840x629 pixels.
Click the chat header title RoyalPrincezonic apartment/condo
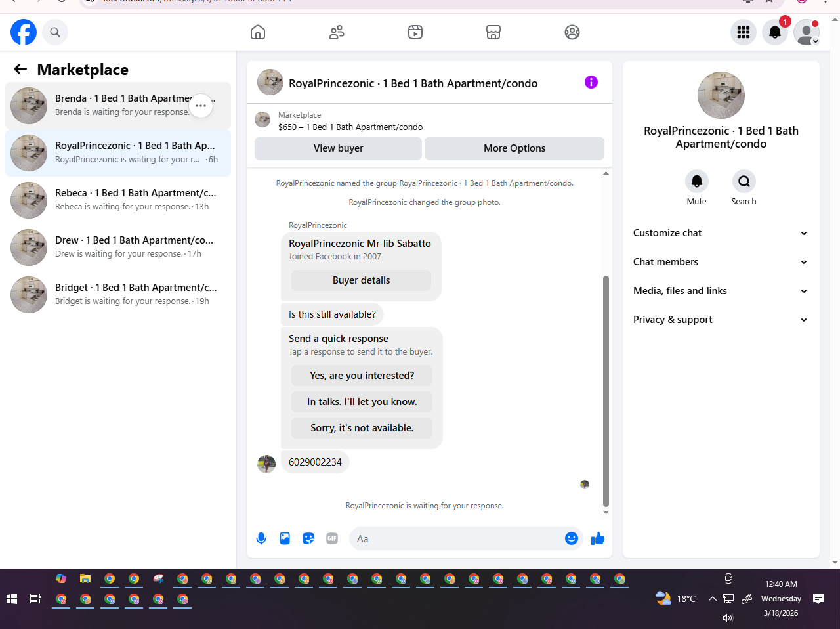(413, 83)
